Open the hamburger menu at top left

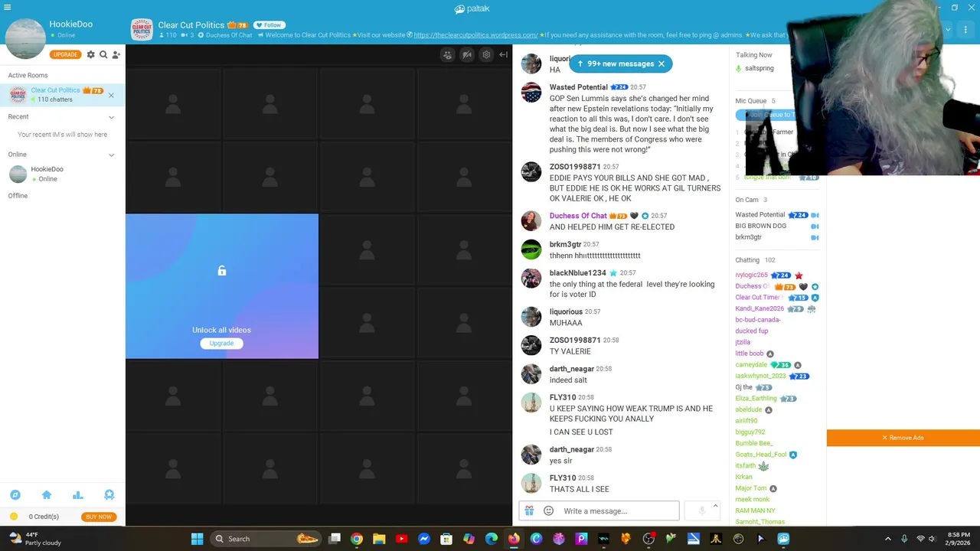(8, 8)
